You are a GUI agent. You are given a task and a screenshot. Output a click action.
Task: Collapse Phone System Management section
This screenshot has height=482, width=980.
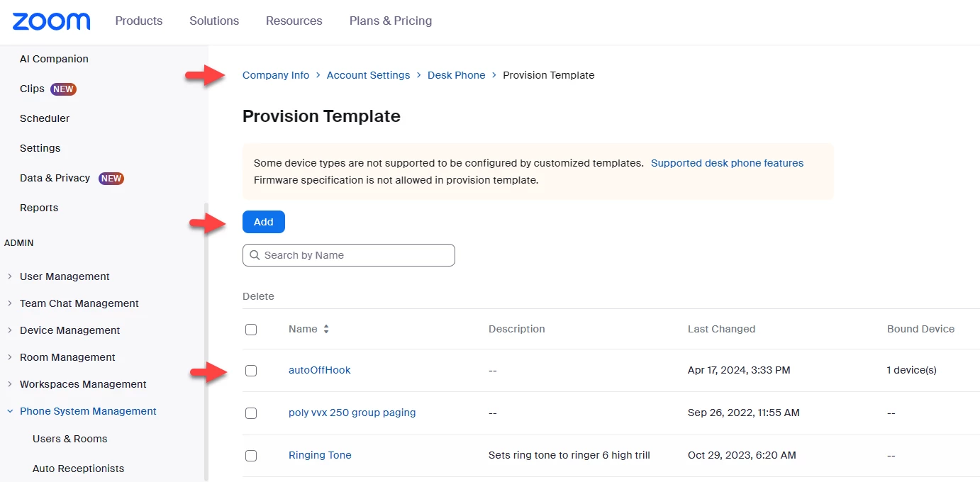click(x=10, y=411)
